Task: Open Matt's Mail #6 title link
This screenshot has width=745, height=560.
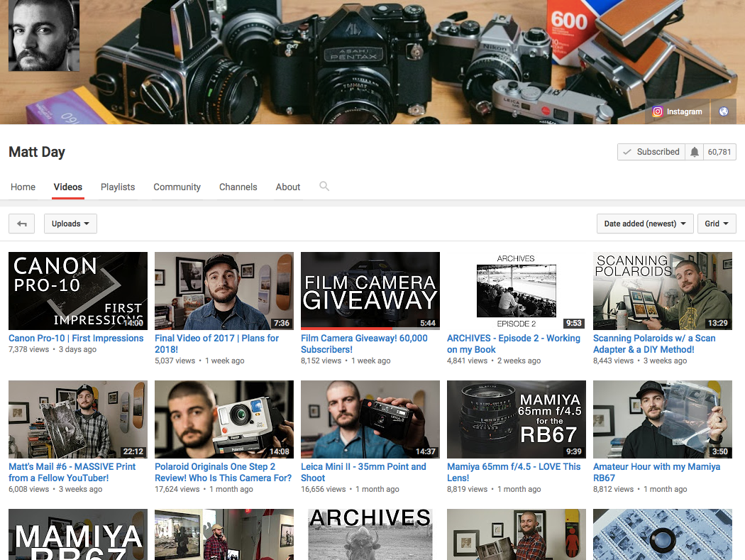Action: (x=72, y=472)
